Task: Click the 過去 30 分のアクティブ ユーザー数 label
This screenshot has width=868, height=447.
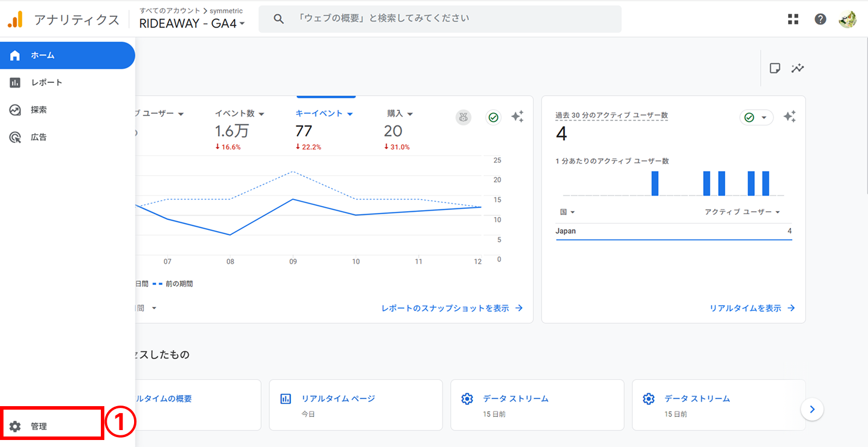Action: point(612,116)
